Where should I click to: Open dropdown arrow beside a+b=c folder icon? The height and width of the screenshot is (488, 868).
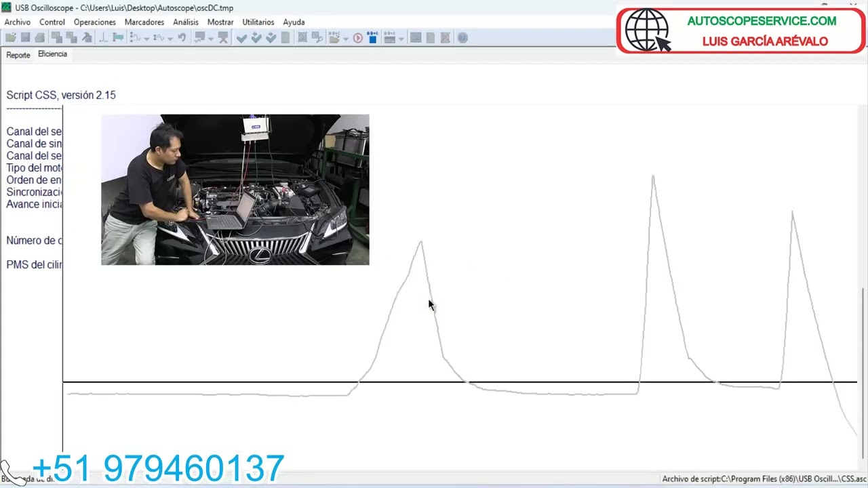(346, 39)
